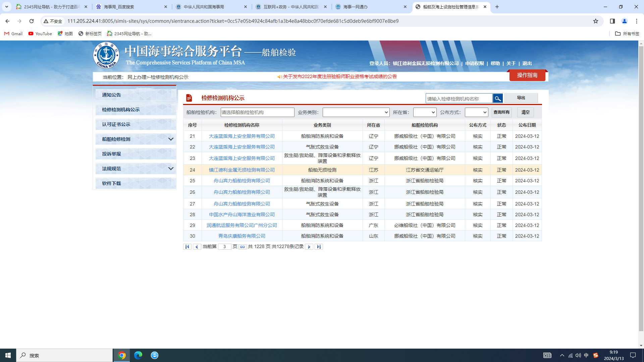
Task: Open Microsoft Edge from taskbar
Action: pos(138,355)
